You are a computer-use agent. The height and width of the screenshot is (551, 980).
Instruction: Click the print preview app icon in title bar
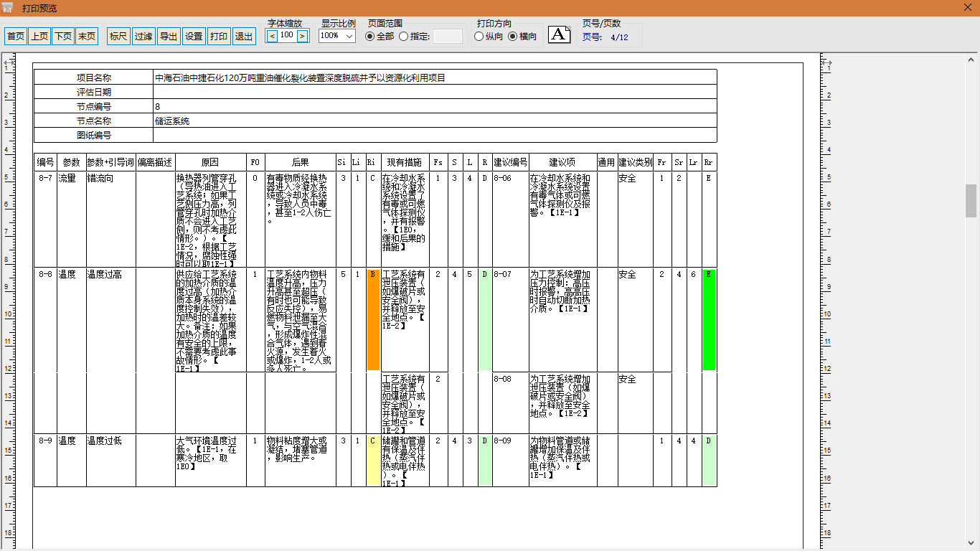(x=8, y=8)
